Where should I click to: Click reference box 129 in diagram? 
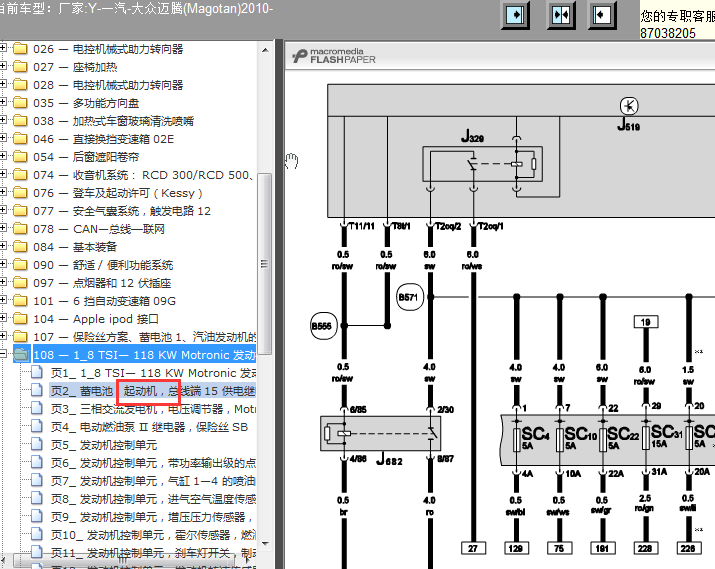(516, 548)
